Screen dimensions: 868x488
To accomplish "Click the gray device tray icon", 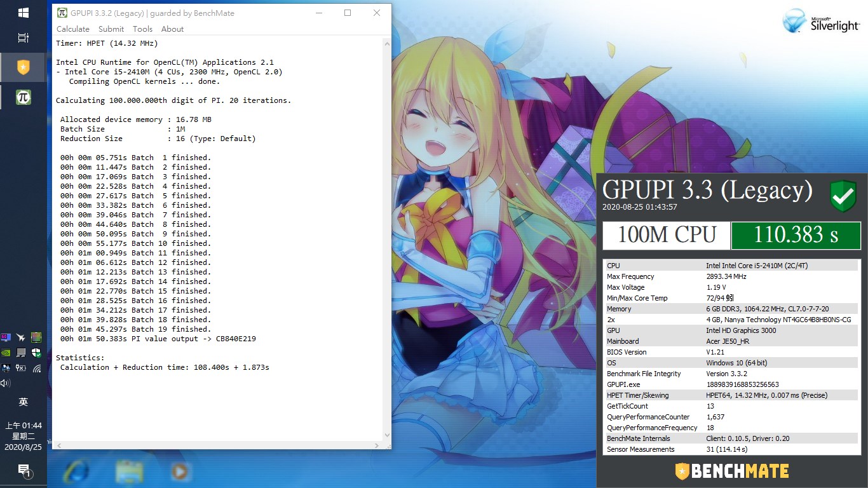I will [x=21, y=353].
